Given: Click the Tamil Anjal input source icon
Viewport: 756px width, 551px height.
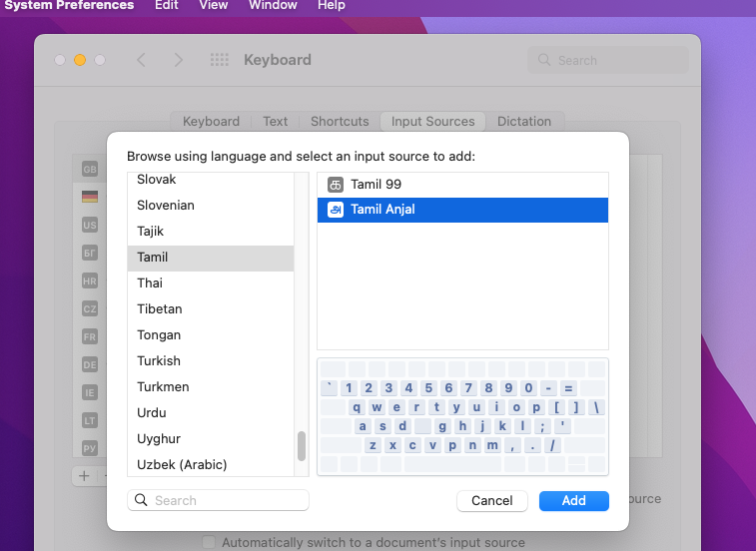Looking at the screenshot, I should pyautogui.click(x=336, y=210).
